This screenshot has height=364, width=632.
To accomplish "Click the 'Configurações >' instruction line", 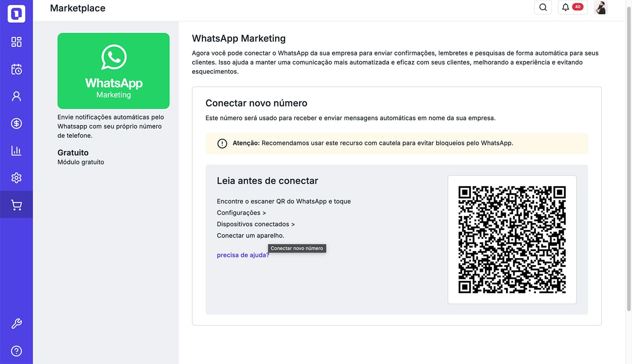I will pos(241,213).
